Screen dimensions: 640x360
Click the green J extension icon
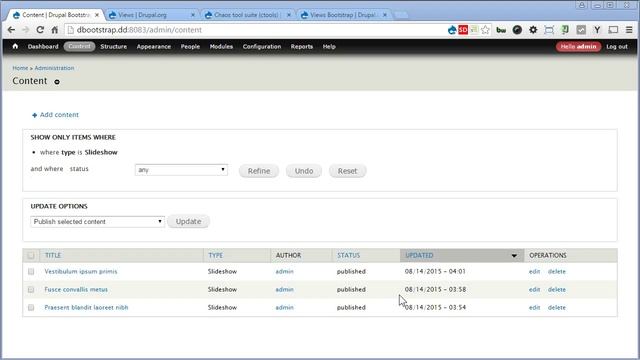(565, 30)
